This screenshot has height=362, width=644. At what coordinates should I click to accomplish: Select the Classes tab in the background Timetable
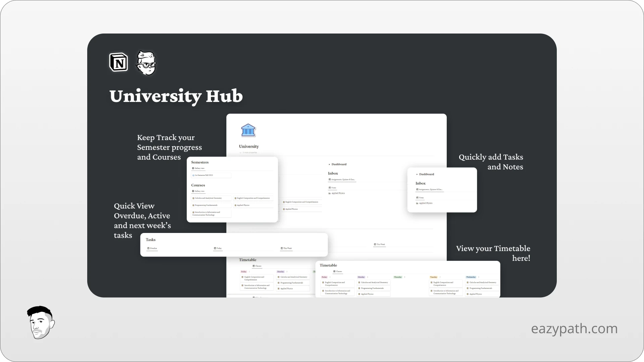[x=257, y=266]
